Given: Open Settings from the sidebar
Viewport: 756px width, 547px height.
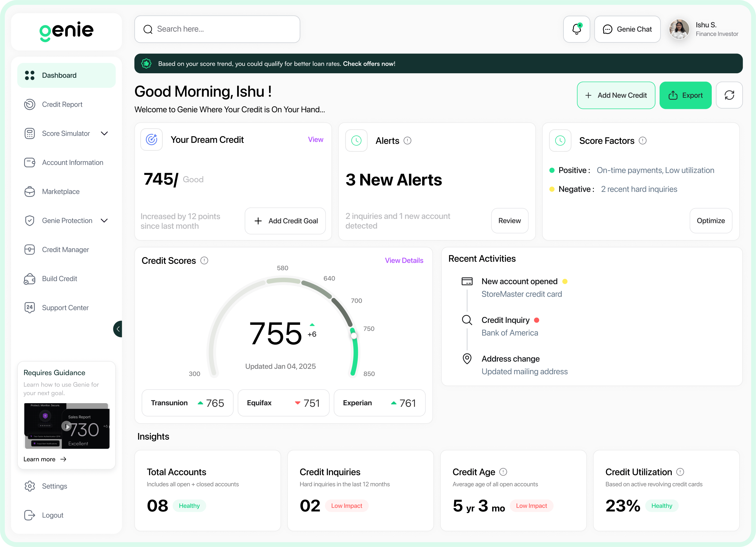Looking at the screenshot, I should 54,486.
